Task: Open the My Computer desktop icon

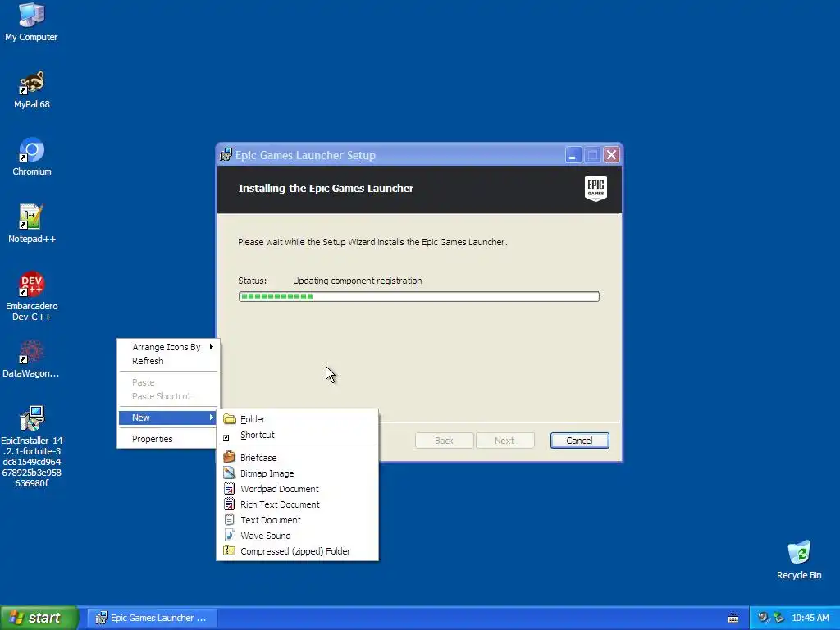Action: point(32,21)
